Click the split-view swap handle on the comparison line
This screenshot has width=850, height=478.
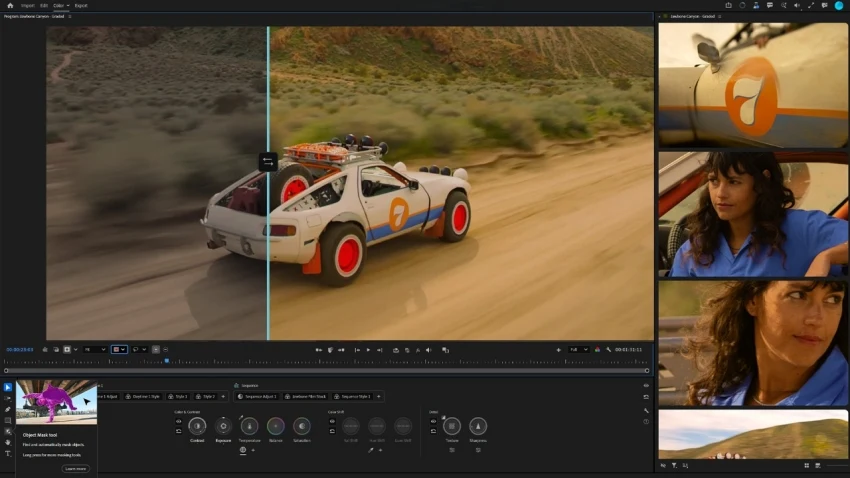268,162
